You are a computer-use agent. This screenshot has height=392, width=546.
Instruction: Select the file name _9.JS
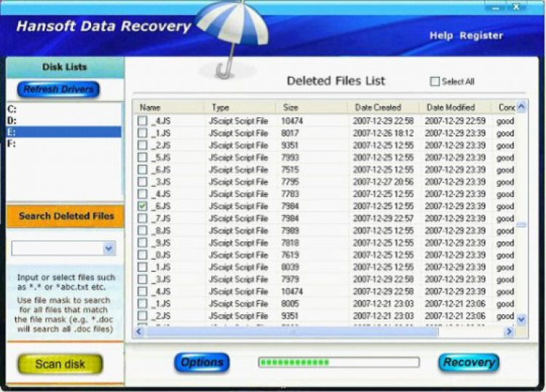pos(161,242)
